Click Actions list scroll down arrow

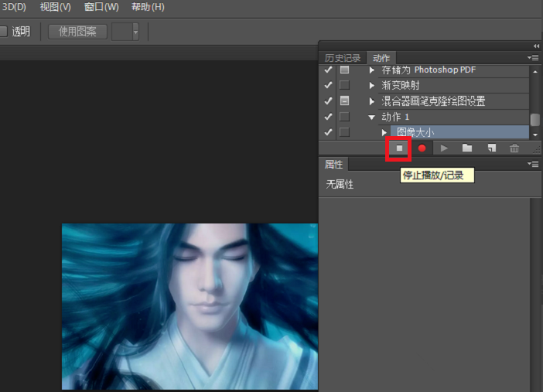tap(535, 135)
